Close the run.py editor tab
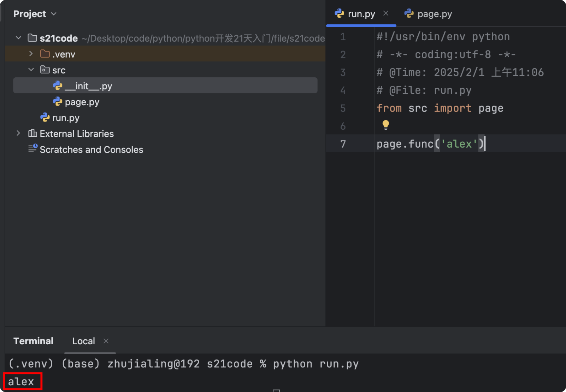 pyautogui.click(x=386, y=13)
